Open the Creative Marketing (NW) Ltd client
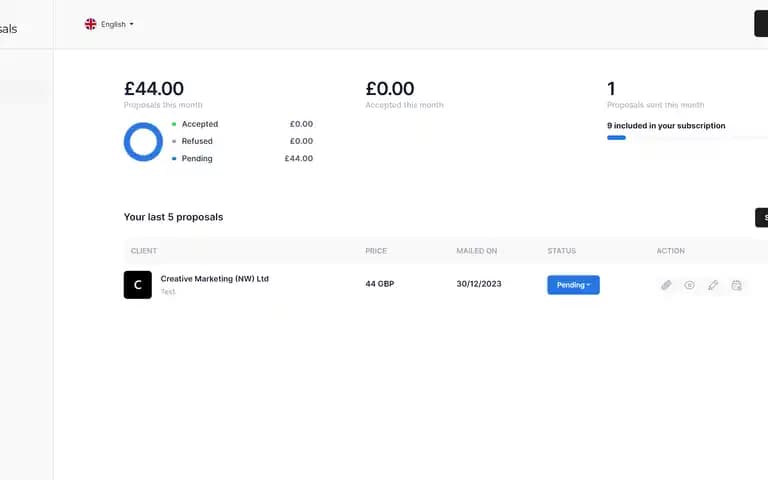 click(x=215, y=279)
